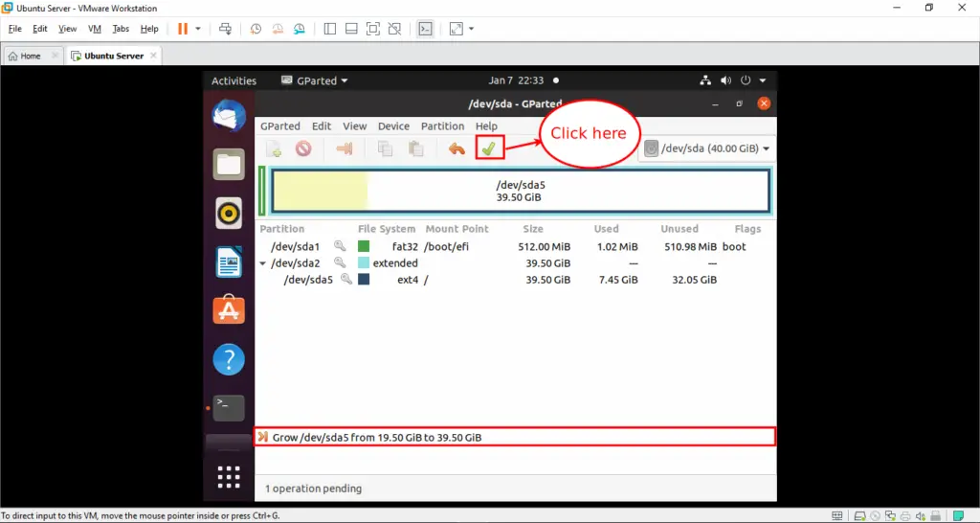Open the Help icon in the dock

point(229,359)
